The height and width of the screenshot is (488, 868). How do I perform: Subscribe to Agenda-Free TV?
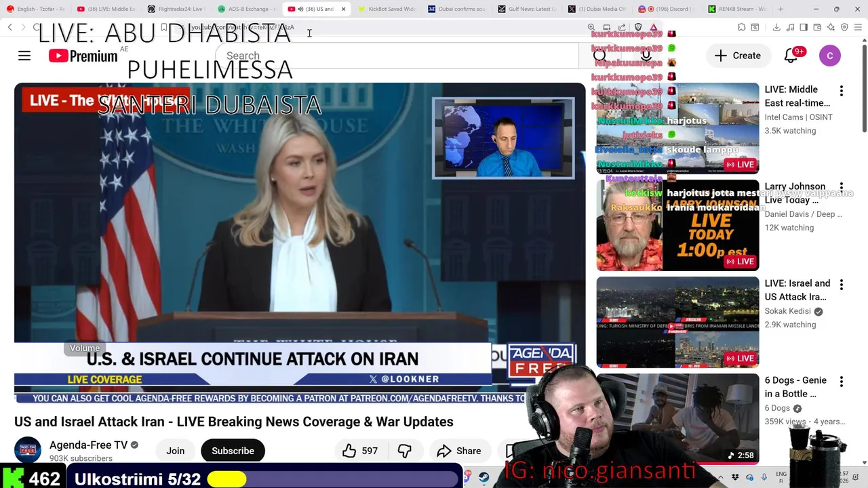(233, 451)
